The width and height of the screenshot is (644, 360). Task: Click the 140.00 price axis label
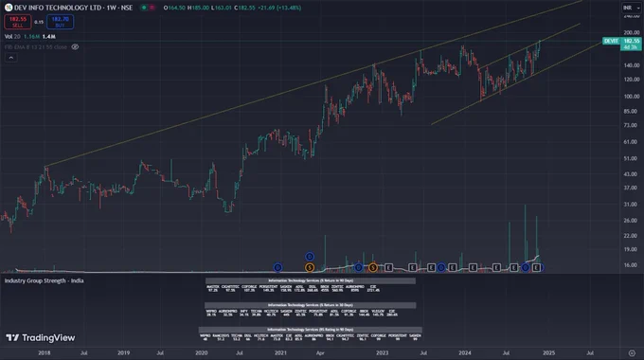632,65
